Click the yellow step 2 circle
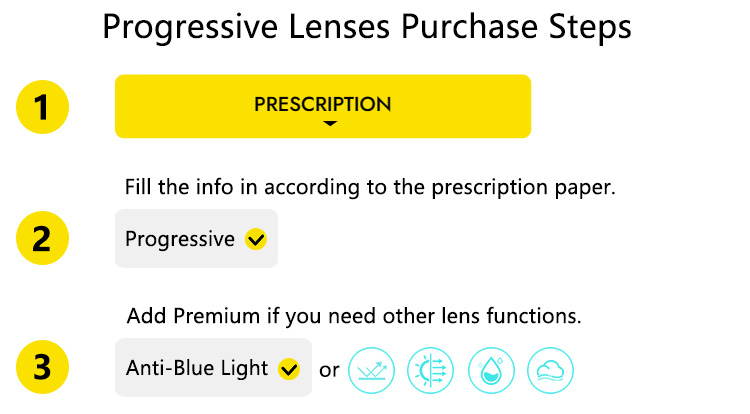Viewport: 750px width, 414px height. click(x=43, y=238)
